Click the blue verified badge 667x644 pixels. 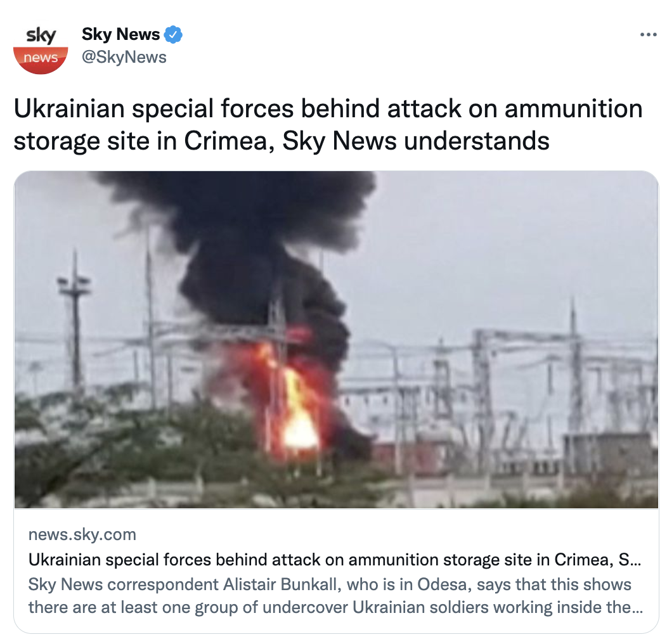(173, 34)
